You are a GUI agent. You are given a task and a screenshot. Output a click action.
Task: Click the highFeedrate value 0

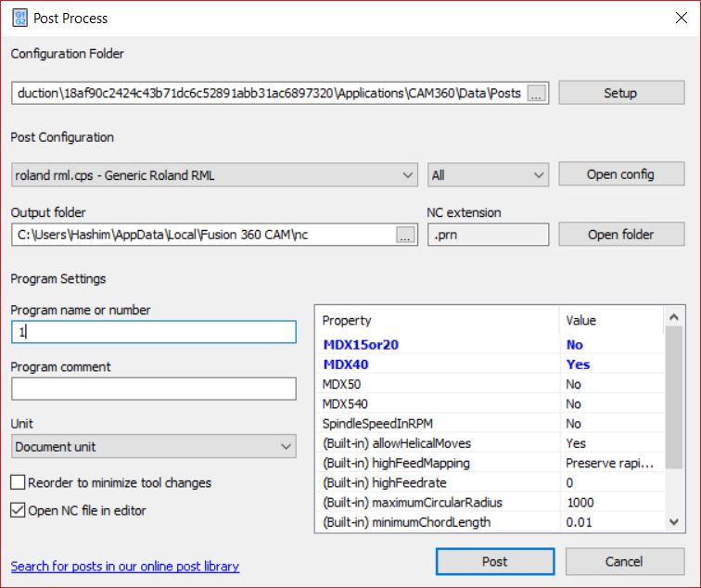pyautogui.click(x=569, y=482)
